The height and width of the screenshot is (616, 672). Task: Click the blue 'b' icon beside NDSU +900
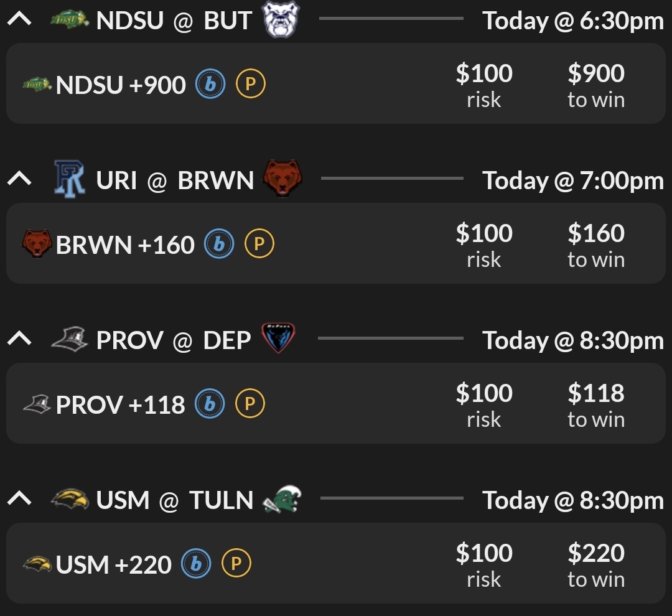[210, 84]
